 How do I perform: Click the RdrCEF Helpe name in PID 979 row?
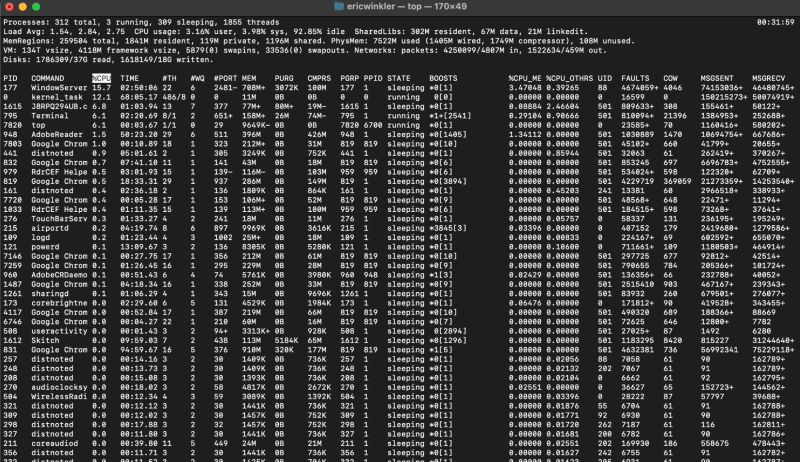(59, 172)
